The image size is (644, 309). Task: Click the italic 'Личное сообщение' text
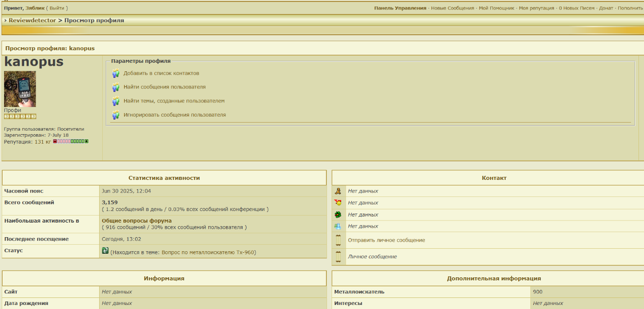point(372,257)
